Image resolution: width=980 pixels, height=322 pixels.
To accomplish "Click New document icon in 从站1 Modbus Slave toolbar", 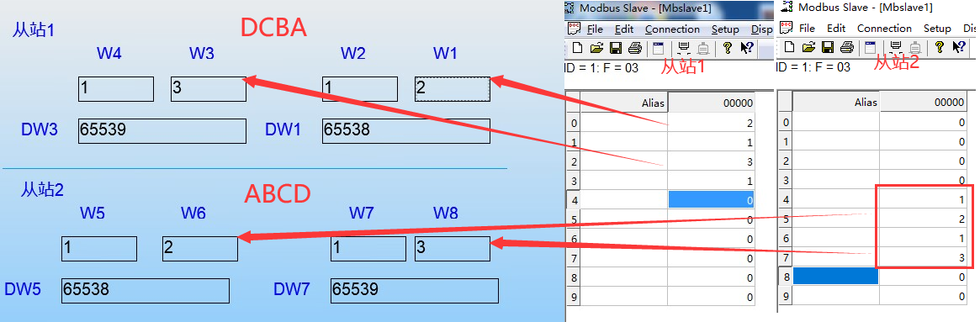I will (578, 48).
